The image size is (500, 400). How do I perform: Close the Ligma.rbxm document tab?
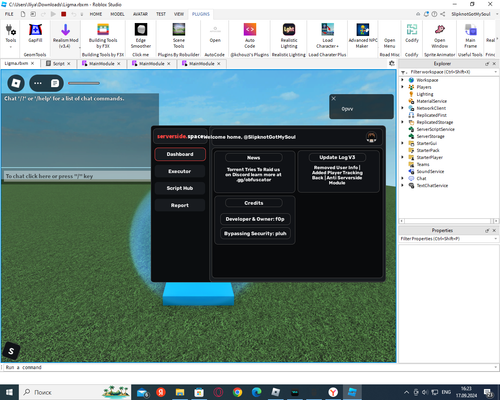[x=32, y=63]
